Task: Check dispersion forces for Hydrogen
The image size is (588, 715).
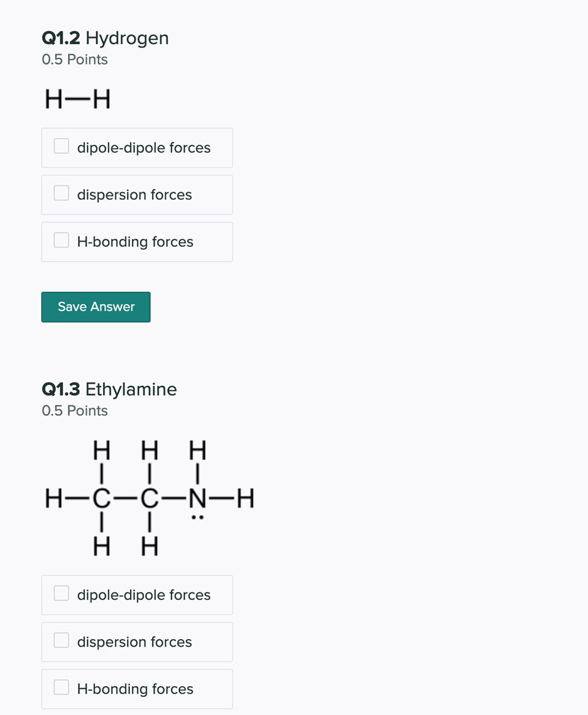Action: [61, 192]
